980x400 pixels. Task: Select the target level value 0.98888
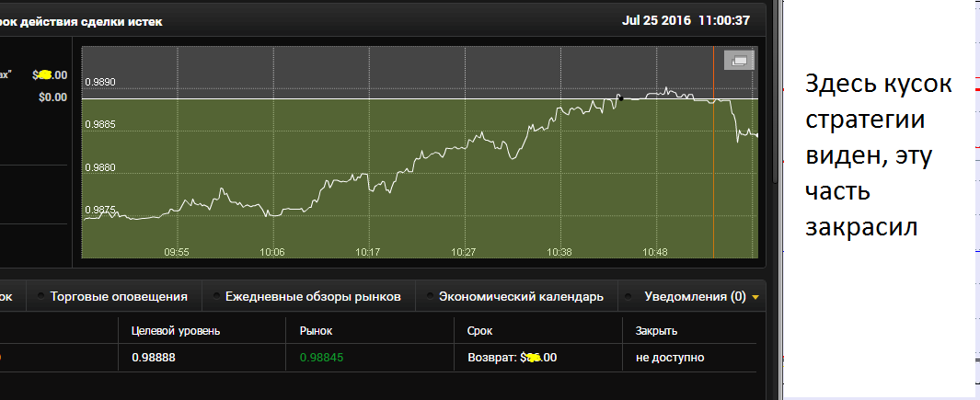click(x=153, y=358)
